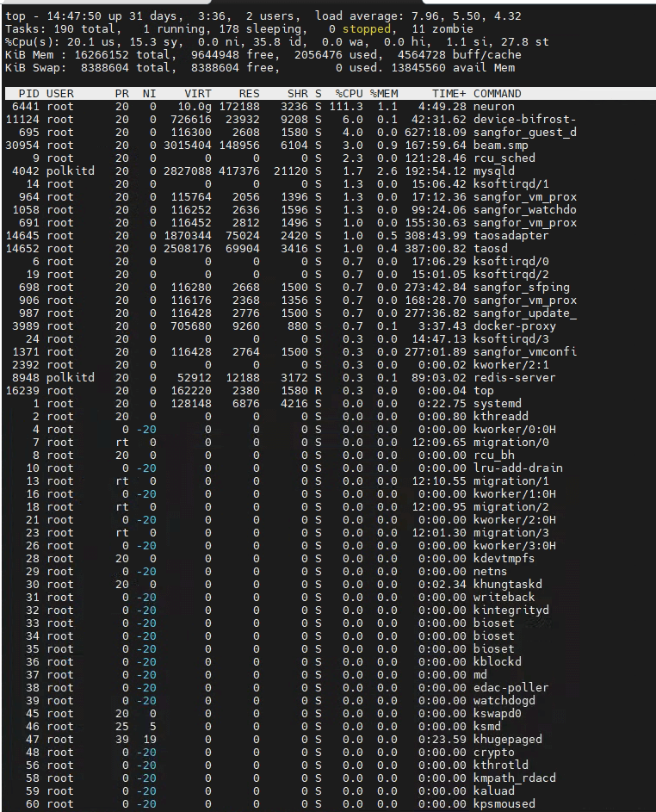Select the mysqld process command
This screenshot has height=812, width=656.
pyautogui.click(x=493, y=171)
